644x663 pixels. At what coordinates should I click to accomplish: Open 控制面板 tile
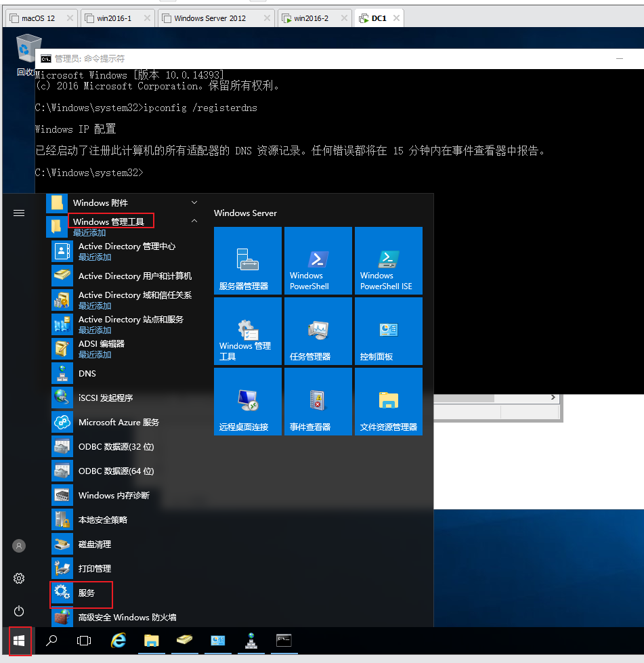389,331
